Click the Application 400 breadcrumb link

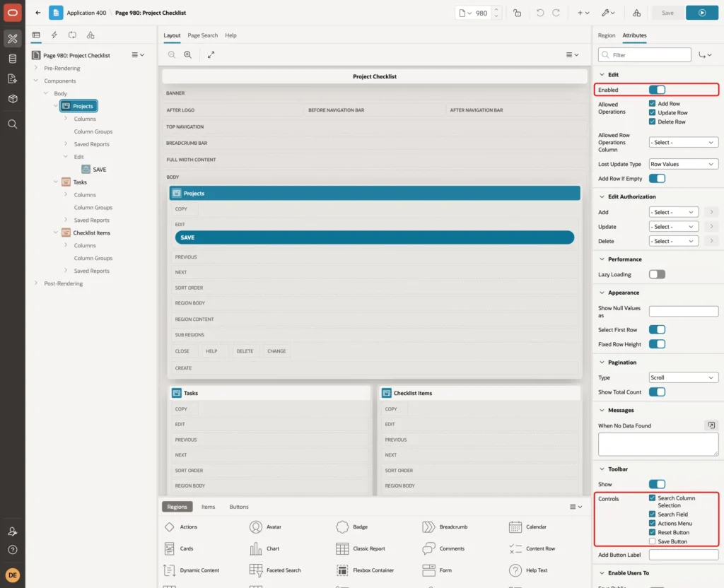[x=86, y=13]
